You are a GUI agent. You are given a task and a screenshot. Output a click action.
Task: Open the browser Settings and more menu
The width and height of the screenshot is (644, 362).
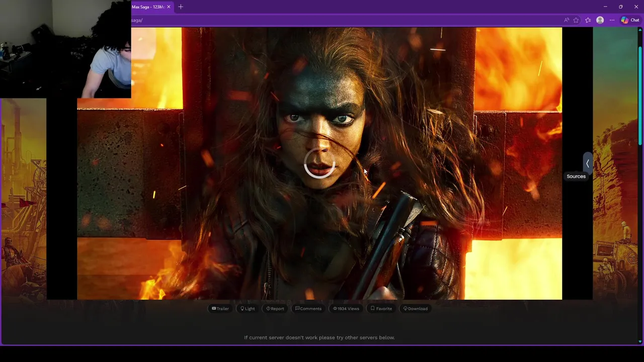[x=612, y=20]
